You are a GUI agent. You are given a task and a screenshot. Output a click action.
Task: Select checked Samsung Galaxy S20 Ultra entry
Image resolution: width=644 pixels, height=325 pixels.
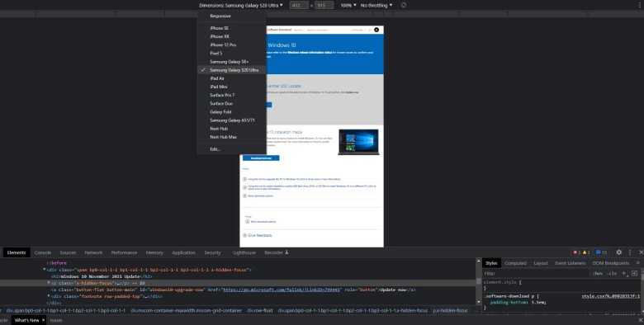[232, 70]
